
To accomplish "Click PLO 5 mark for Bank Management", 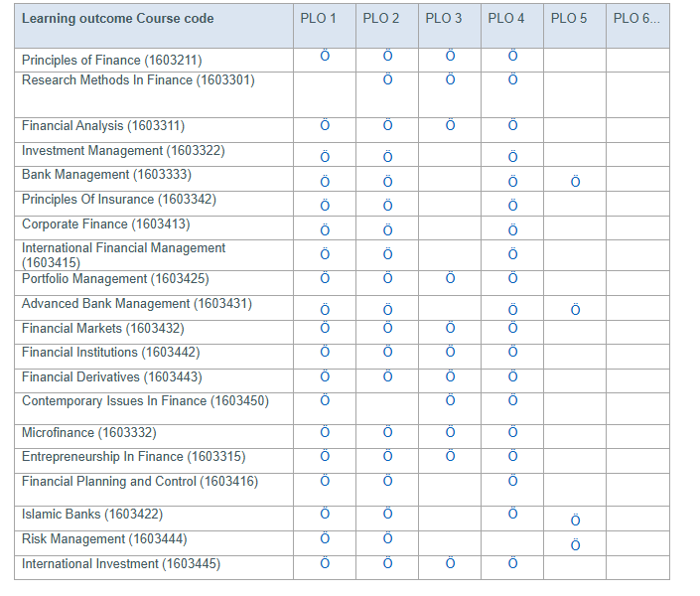I will [x=576, y=182].
